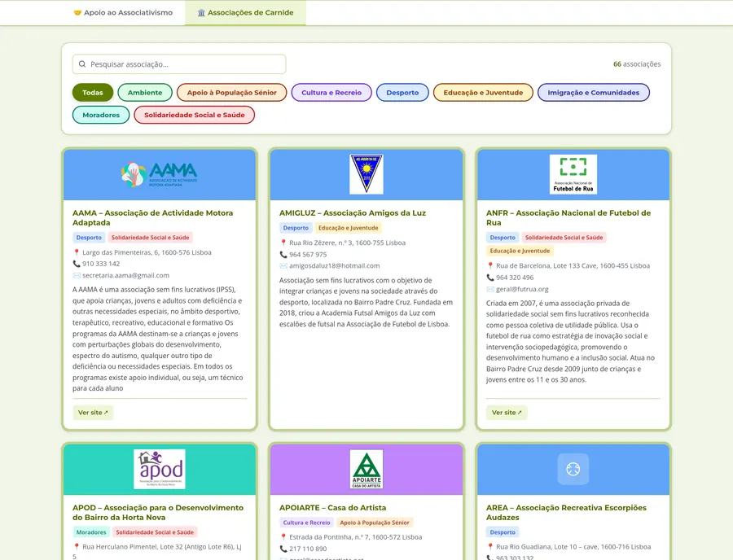The height and width of the screenshot is (560, 733).
Task: Click Apoio à População Sénior tag on APOIARTE card
Action: click(375, 523)
